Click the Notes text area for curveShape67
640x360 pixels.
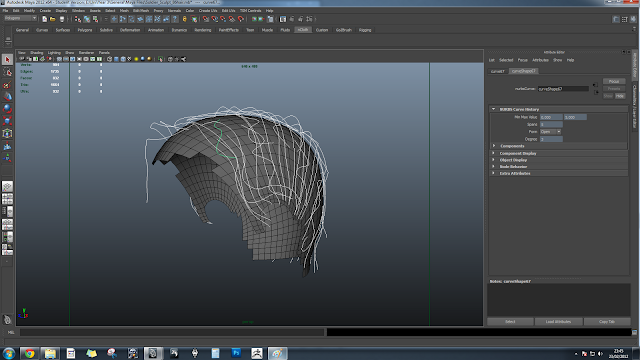coord(558,300)
